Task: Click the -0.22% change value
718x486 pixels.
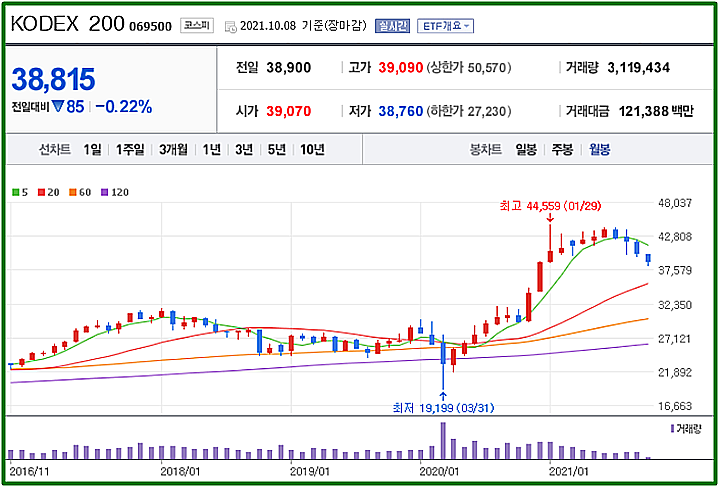Action: coord(123,107)
